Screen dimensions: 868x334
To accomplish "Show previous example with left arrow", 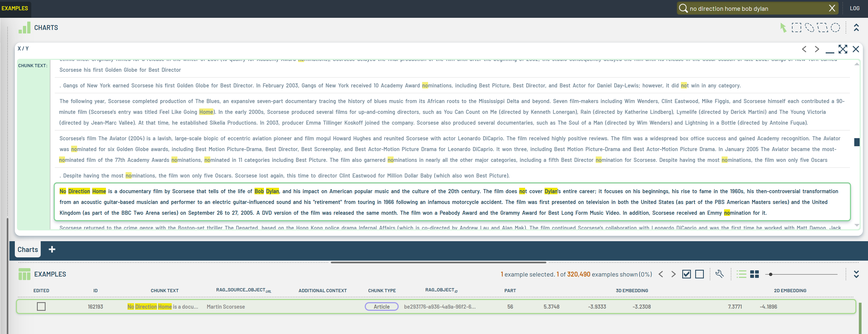I will coord(661,274).
